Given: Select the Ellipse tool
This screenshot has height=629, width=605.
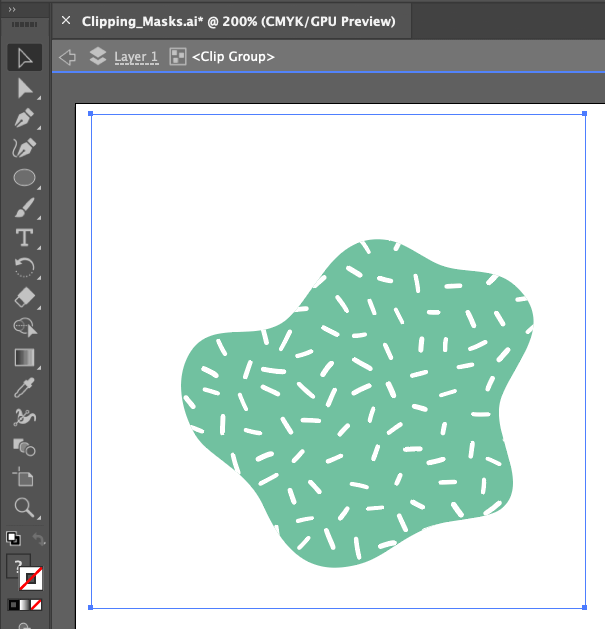Looking at the screenshot, I should [24, 177].
